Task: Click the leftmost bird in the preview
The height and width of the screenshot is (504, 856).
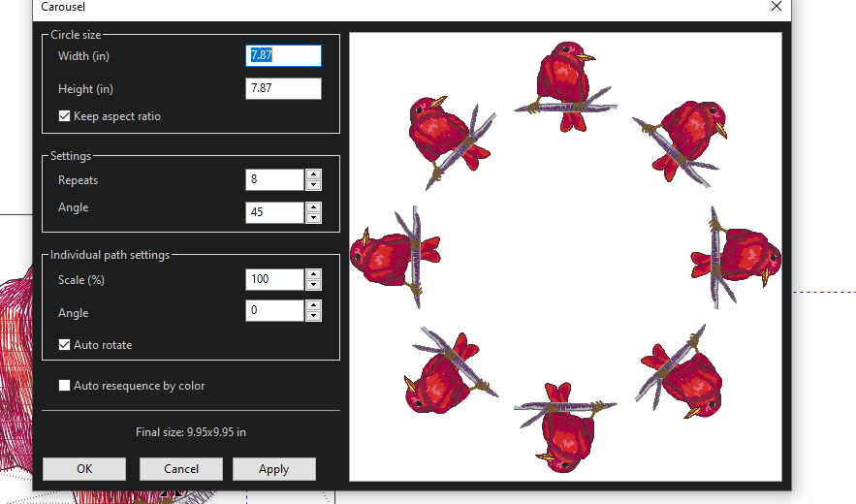Action: point(396,257)
